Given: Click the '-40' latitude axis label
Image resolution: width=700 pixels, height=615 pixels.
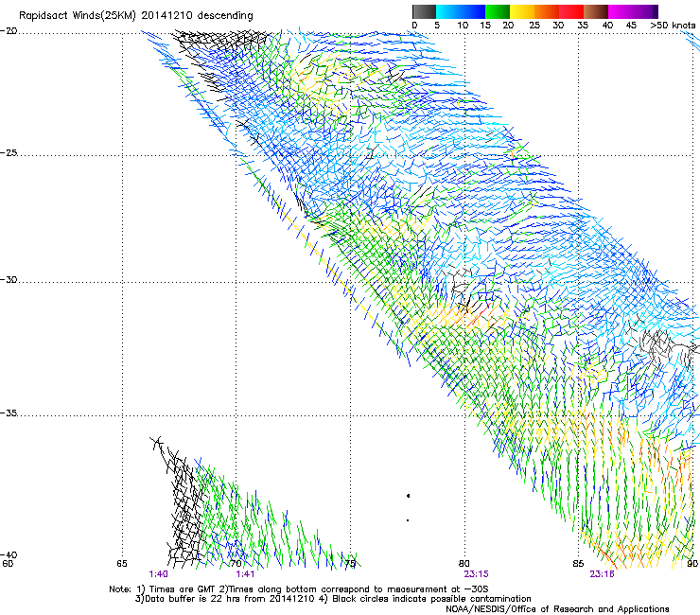Looking at the screenshot, I should [9, 554].
